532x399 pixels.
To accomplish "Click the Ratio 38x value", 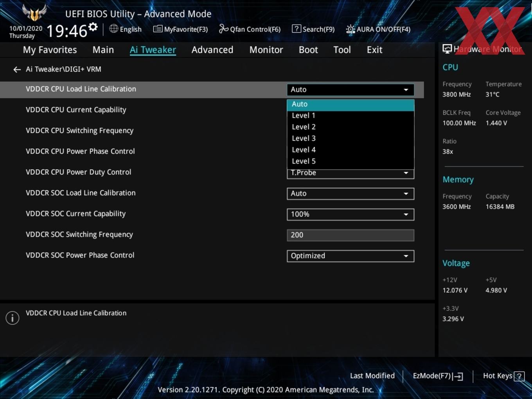I will 448,151.
